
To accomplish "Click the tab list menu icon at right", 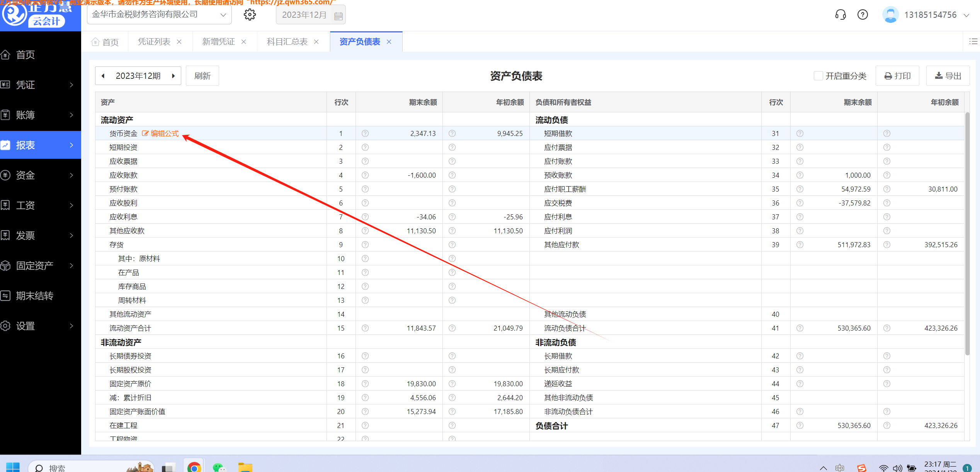I will [973, 41].
